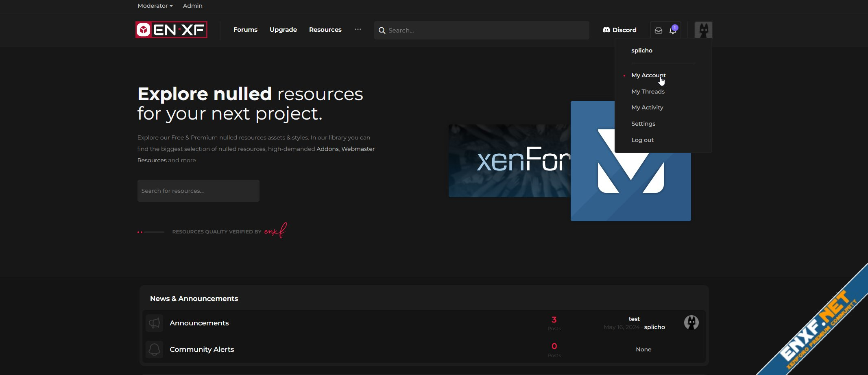Click the xenForo banner thumbnail
This screenshot has width=868, height=375.
click(509, 161)
